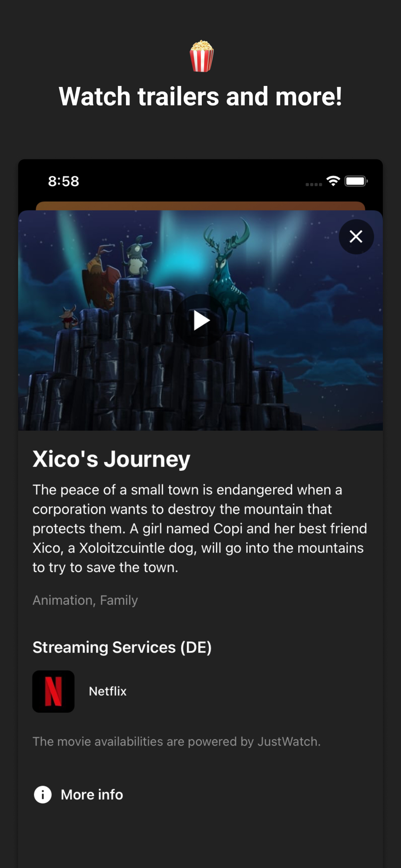Tap the Watch trailers and more heading
The width and height of the screenshot is (401, 868).
[200, 96]
